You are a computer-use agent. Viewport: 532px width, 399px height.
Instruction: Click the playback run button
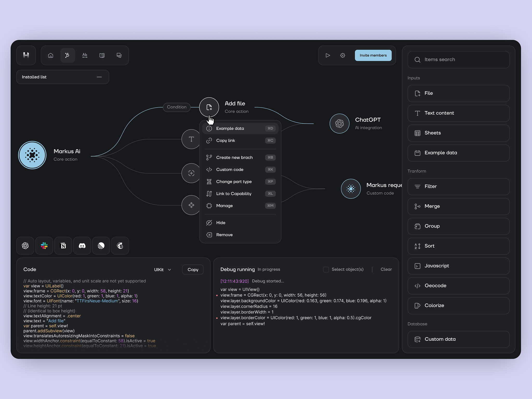point(328,55)
